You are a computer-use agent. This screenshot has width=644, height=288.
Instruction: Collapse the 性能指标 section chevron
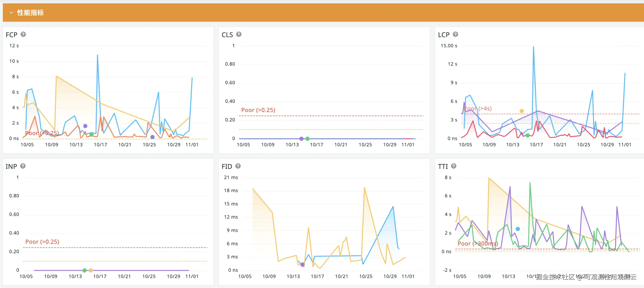click(x=11, y=13)
